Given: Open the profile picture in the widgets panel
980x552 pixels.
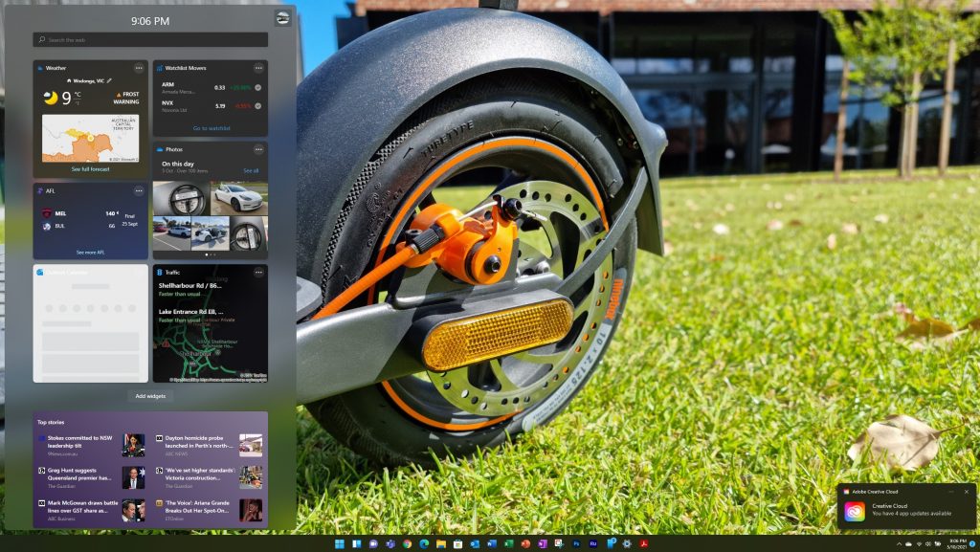Looking at the screenshot, I should 282,18.
